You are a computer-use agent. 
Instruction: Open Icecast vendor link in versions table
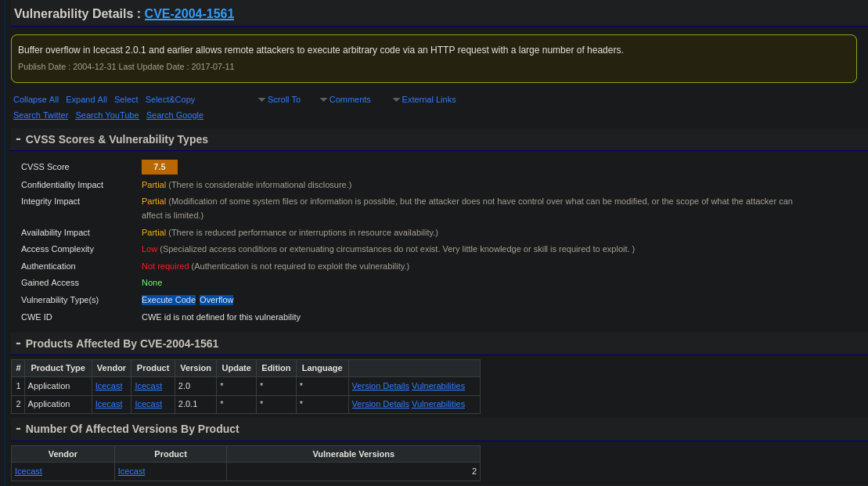click(28, 471)
